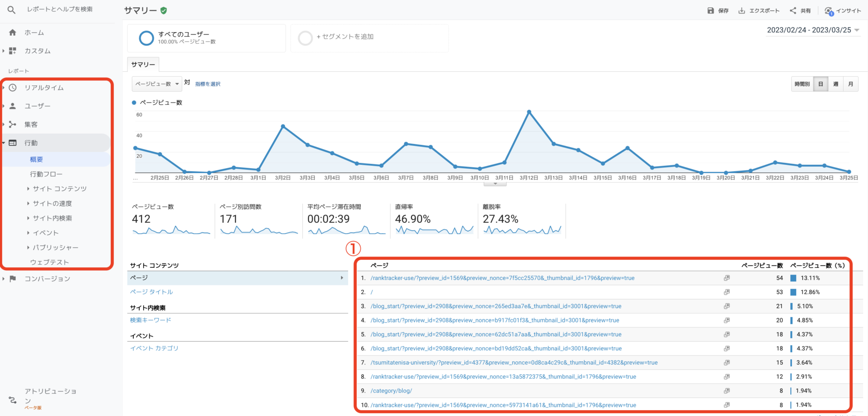Viewport: 868px width, 416px height.
Task: Click the 直帰率 46.90% metric sparkline
Action: tap(434, 230)
